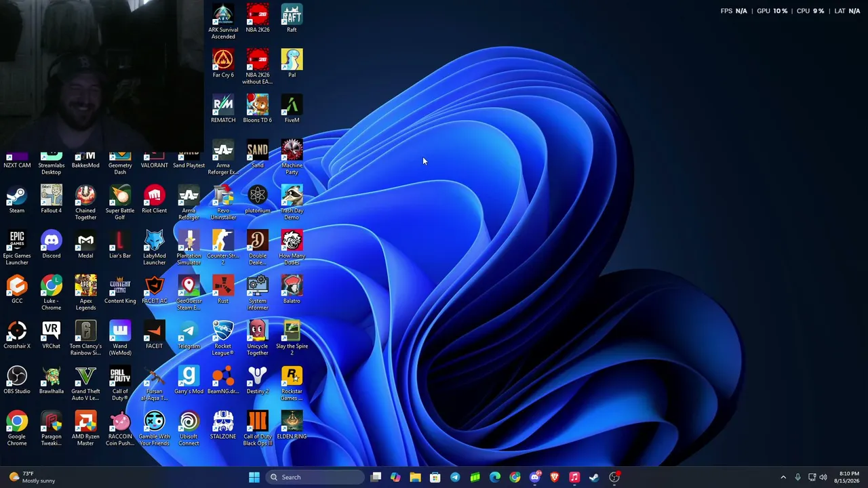The width and height of the screenshot is (868, 488).
Task: Open Task View from the taskbar
Action: (376, 477)
